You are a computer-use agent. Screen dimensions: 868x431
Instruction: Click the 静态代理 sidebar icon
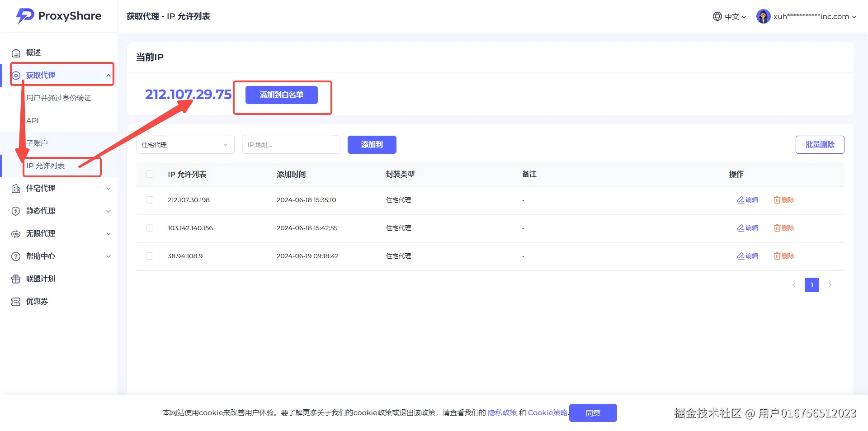[x=16, y=211]
